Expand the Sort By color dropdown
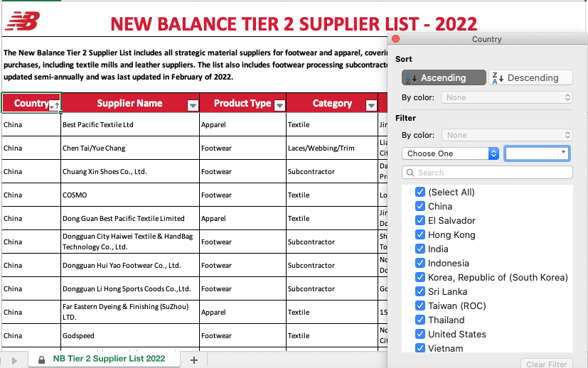 (506, 97)
